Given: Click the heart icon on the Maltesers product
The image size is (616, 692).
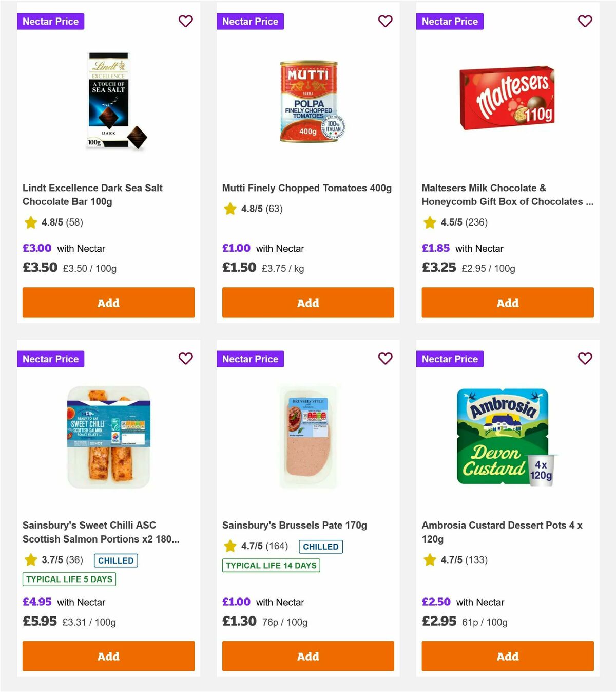Looking at the screenshot, I should [585, 21].
